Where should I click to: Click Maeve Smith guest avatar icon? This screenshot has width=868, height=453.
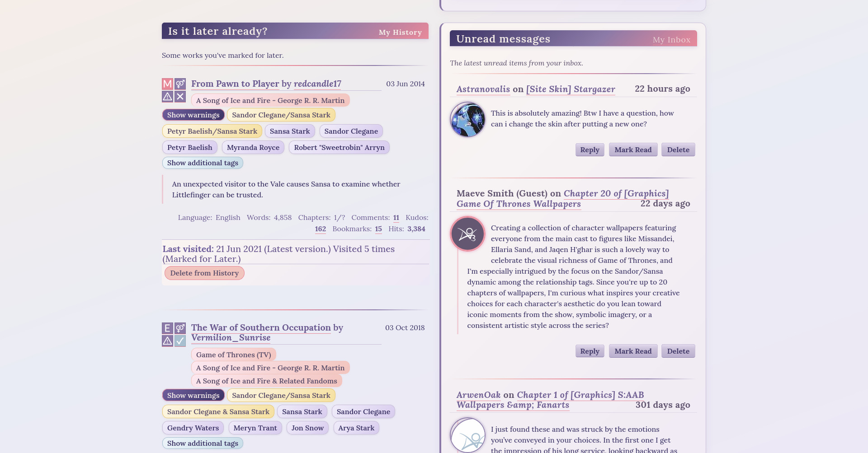click(x=468, y=234)
